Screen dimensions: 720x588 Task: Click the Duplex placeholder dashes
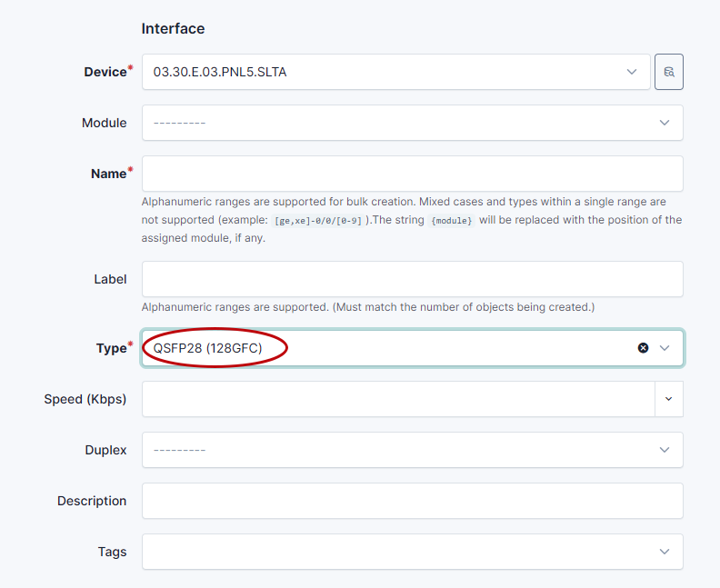(x=179, y=450)
